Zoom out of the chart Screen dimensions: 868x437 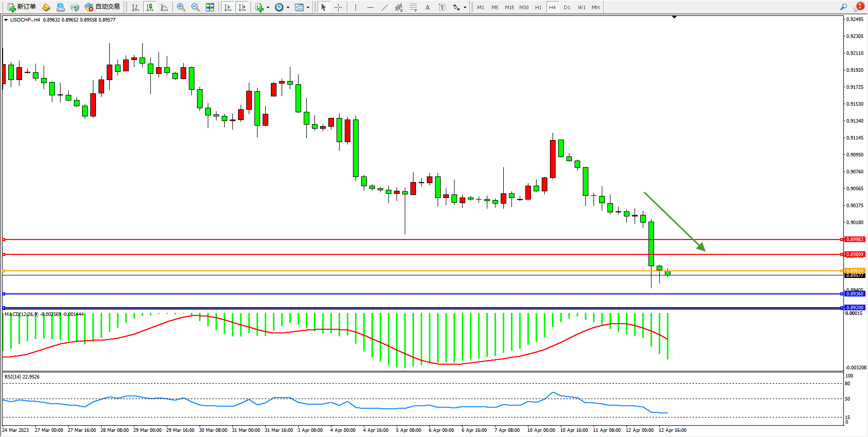point(195,7)
